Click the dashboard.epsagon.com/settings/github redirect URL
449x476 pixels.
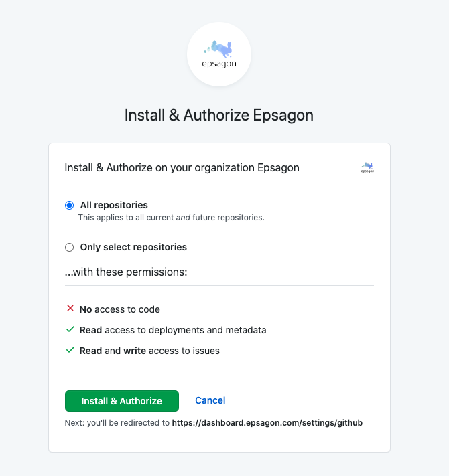click(267, 423)
